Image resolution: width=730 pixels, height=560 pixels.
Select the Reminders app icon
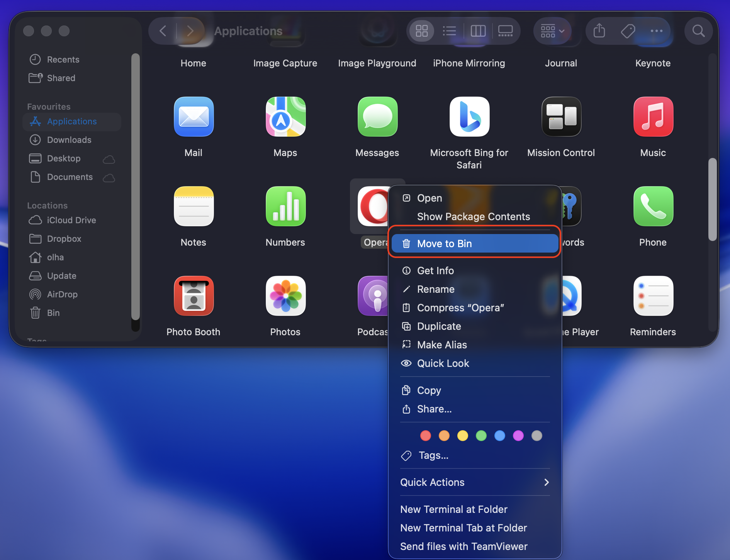(653, 296)
